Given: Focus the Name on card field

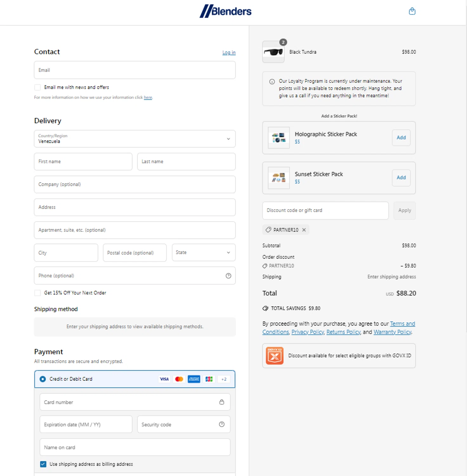Looking at the screenshot, I should point(135,447).
